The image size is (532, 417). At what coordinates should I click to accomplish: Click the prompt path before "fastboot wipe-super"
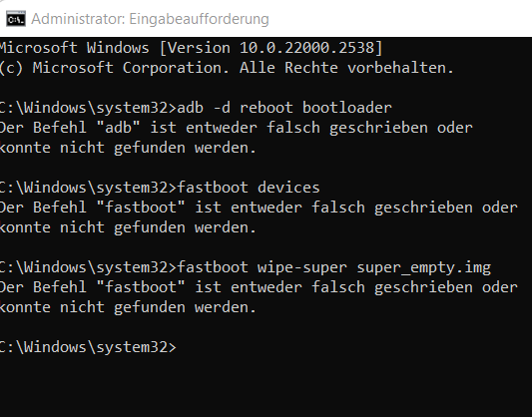[x=88, y=267]
